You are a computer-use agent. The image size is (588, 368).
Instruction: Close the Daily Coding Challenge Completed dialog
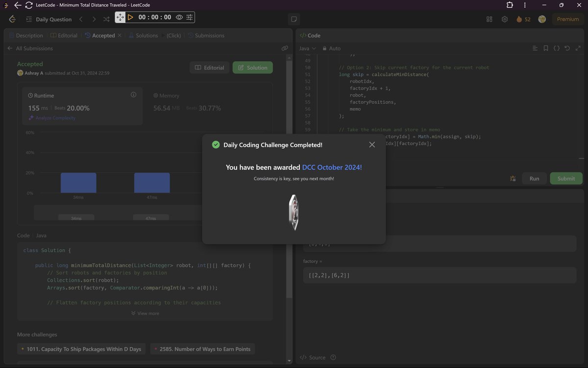point(372,145)
